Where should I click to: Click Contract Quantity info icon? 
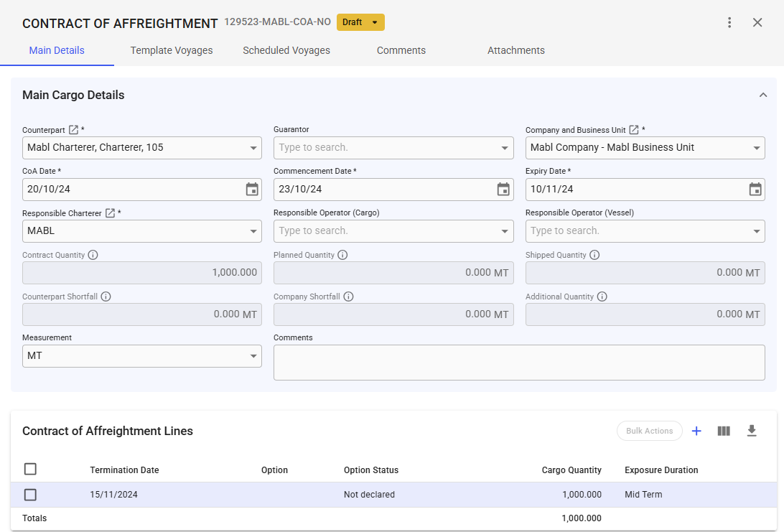click(x=93, y=255)
